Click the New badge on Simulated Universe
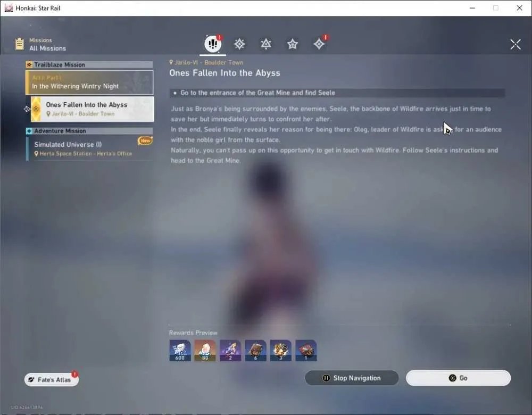This screenshot has width=532, height=415. click(x=145, y=140)
